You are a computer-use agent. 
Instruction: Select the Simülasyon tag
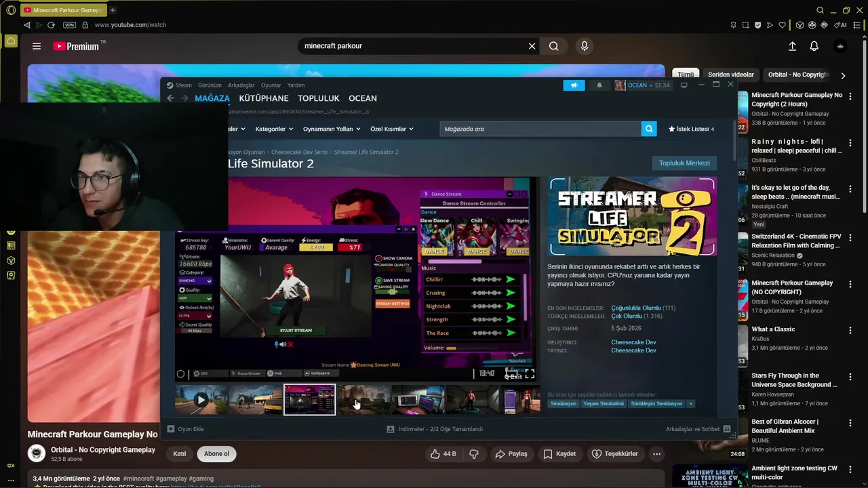564,404
